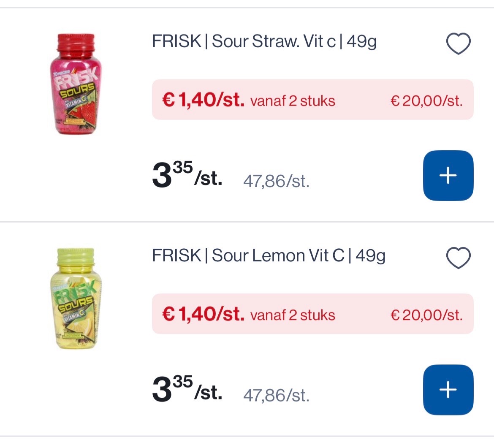494x448 pixels.
Task: Click the €1,40/st. promo price for Sour Straw.
Action: (x=203, y=100)
